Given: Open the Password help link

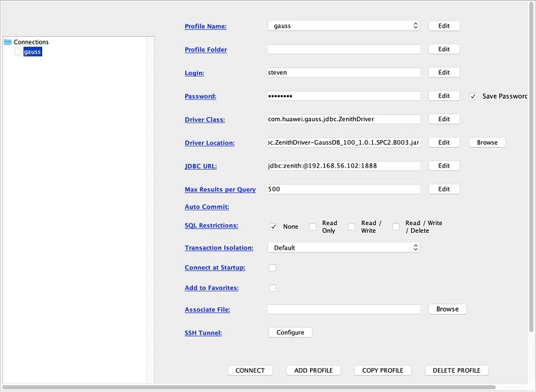Looking at the screenshot, I should pos(201,96).
